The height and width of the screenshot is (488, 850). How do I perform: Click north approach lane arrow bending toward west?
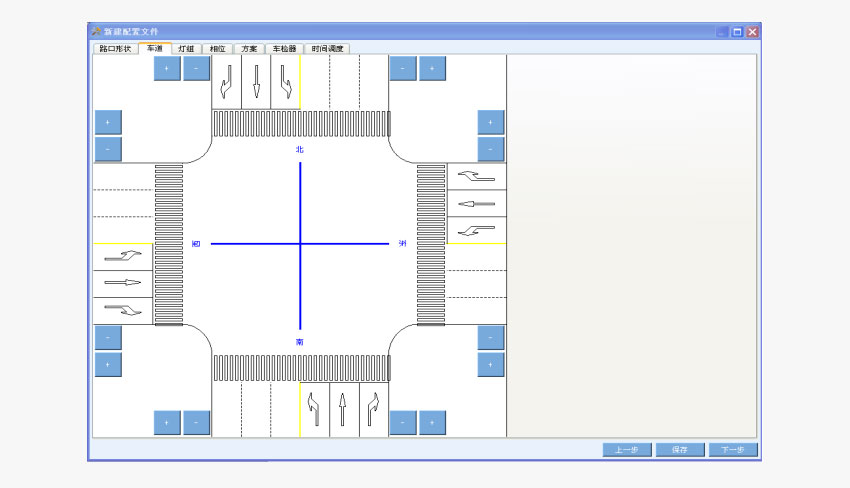pyautogui.click(x=226, y=82)
